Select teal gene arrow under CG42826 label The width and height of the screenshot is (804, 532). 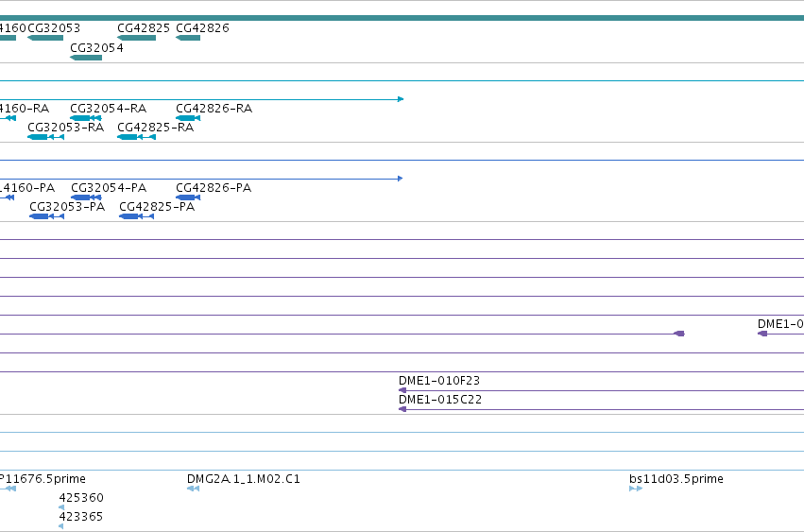pyautogui.click(x=188, y=38)
